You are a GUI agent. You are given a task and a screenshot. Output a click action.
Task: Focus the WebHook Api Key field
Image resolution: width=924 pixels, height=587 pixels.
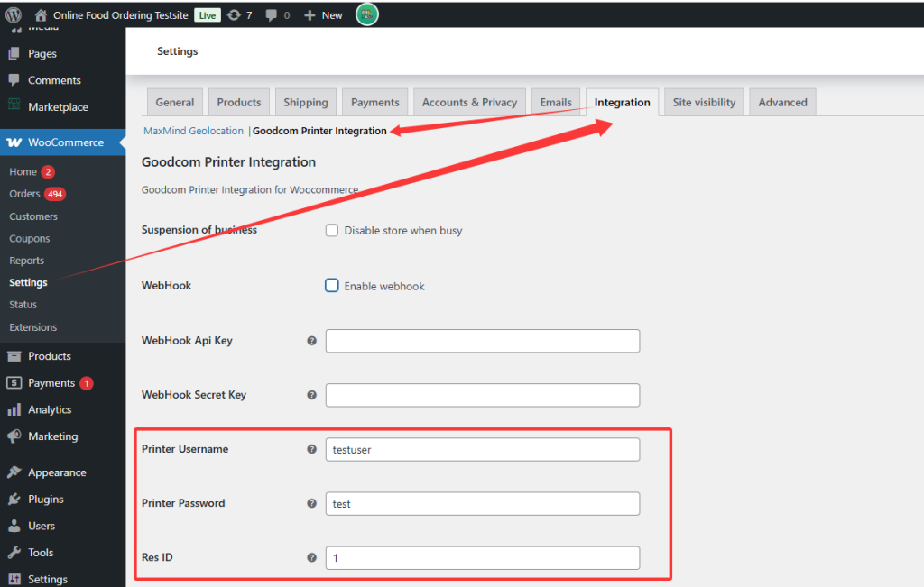pyautogui.click(x=483, y=341)
